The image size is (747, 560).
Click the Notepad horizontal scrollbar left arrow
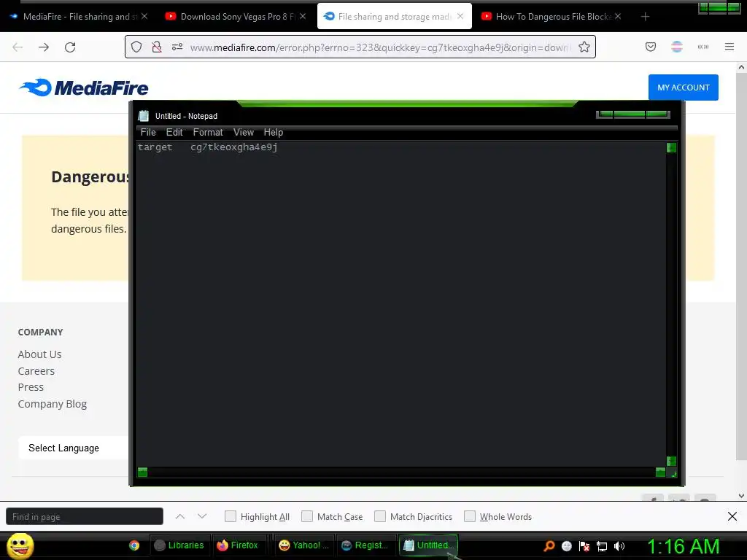point(142,472)
